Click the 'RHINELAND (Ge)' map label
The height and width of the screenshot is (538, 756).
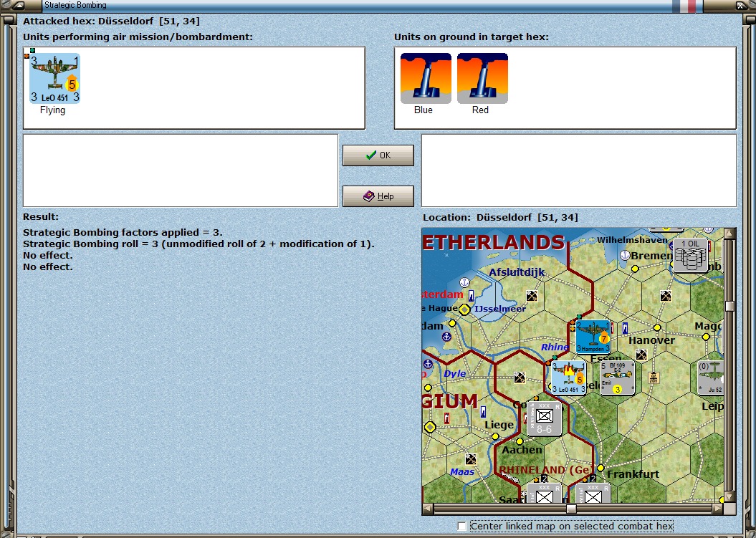point(545,469)
